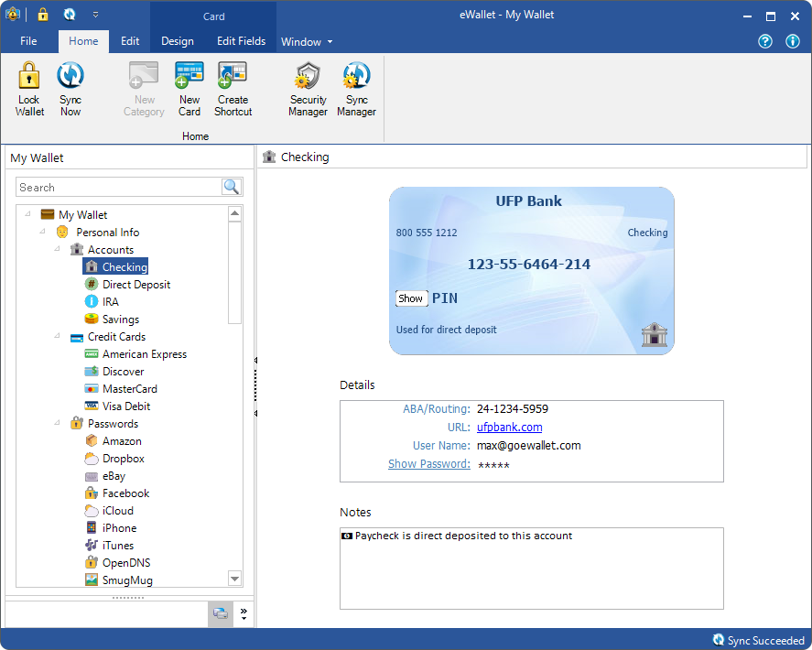Select the Checking card in the tree

coord(115,266)
